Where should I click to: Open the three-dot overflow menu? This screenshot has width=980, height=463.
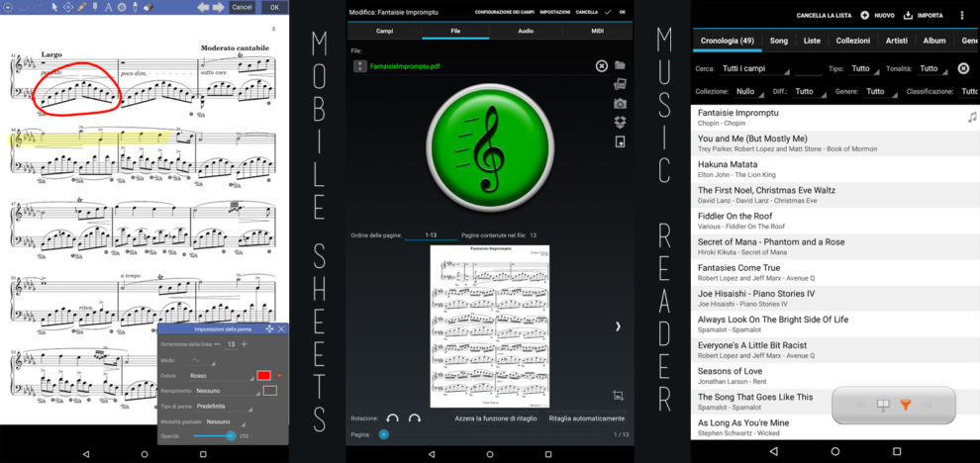click(x=961, y=16)
